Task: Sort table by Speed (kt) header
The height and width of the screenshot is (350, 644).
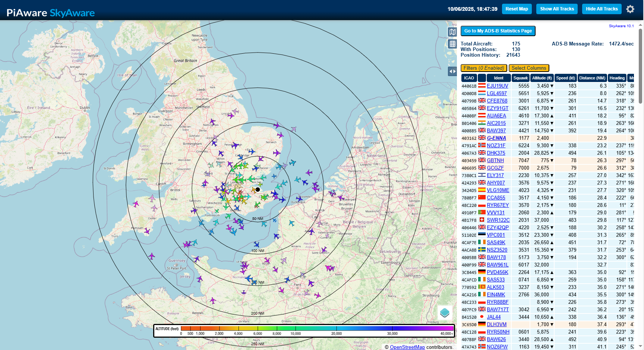Action: pyautogui.click(x=565, y=78)
